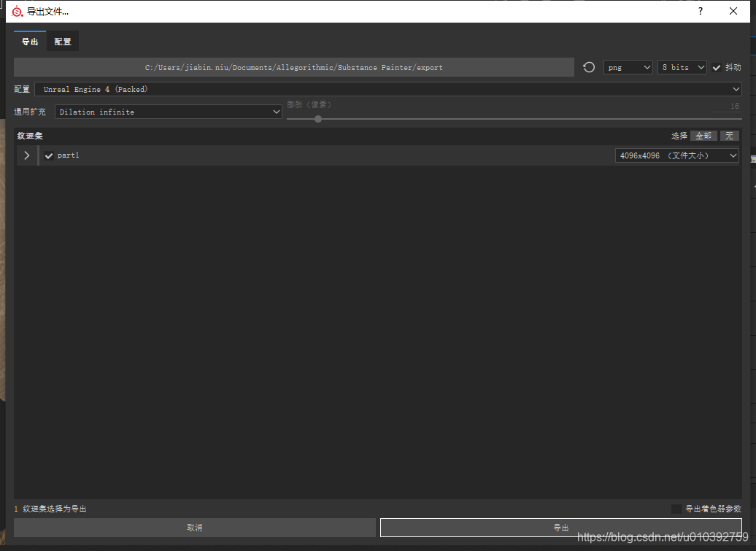This screenshot has height=551, width=756.
Task: Click the reset export path refresh icon
Action: pyautogui.click(x=589, y=67)
